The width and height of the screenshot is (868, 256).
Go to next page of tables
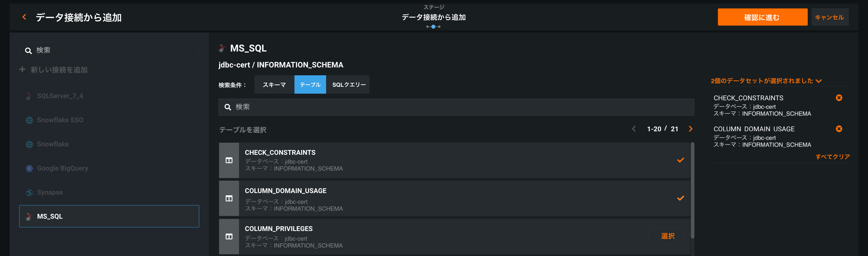[x=690, y=129]
